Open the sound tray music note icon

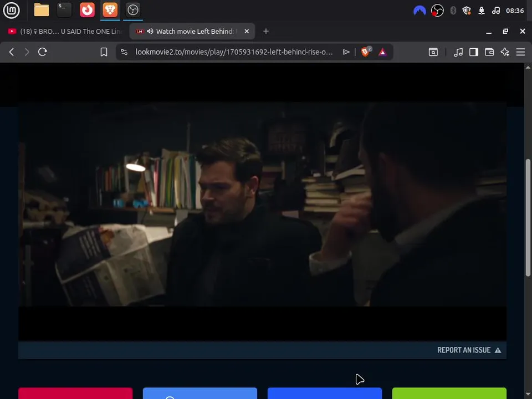495,11
